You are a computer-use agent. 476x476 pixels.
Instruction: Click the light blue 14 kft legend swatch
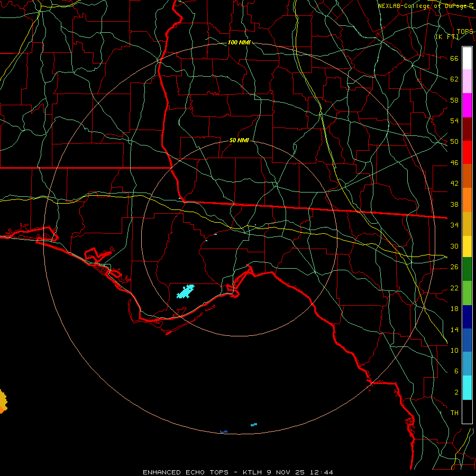click(x=467, y=364)
